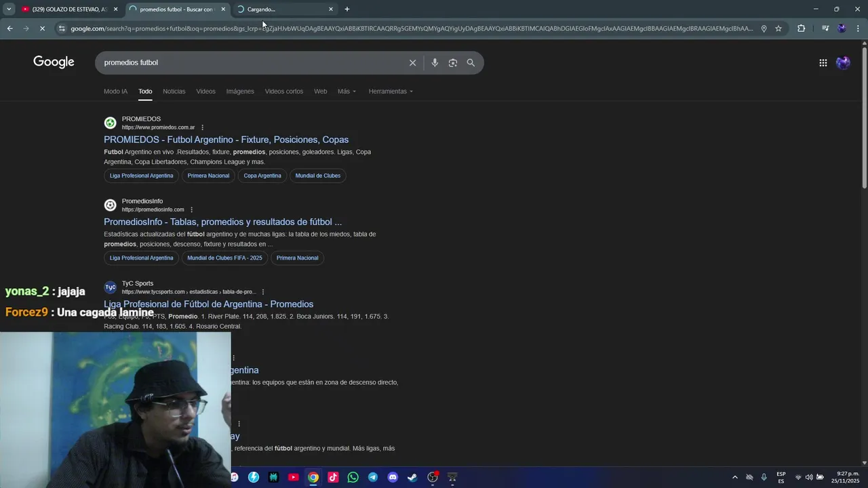Screen dimensions: 868x488
Task: Click the page vertical scrollbar thumb
Action: coord(864,119)
